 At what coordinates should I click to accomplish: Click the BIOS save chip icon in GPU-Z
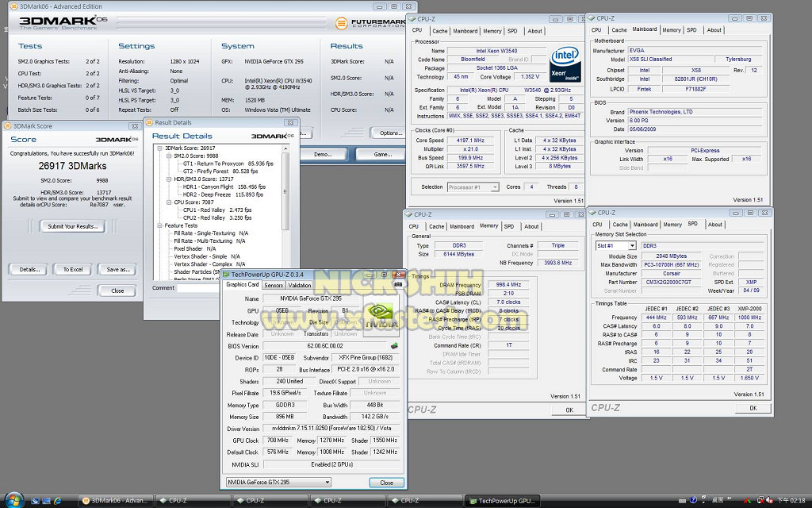click(394, 346)
